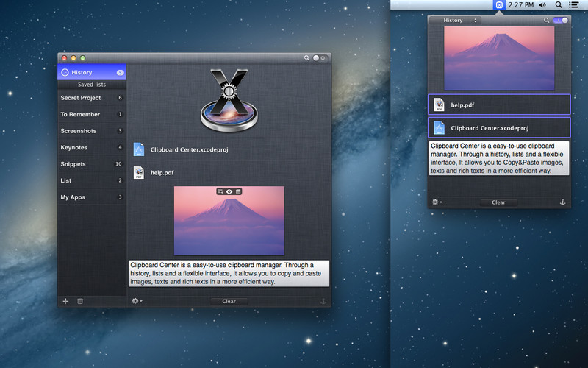Screen dimensions: 588x368
Task: Click the anchor icon in popup panel
Action: (563, 202)
